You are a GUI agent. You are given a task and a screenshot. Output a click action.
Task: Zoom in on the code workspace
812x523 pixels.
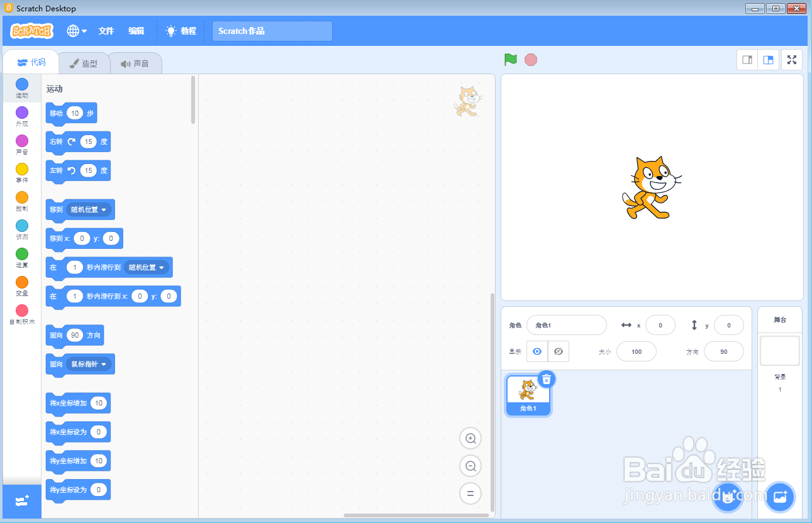[470, 438]
